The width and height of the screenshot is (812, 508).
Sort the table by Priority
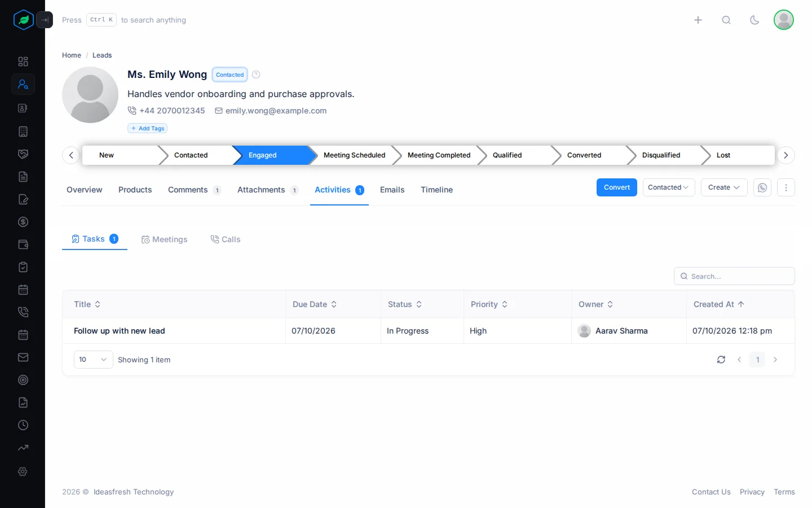pyautogui.click(x=489, y=304)
